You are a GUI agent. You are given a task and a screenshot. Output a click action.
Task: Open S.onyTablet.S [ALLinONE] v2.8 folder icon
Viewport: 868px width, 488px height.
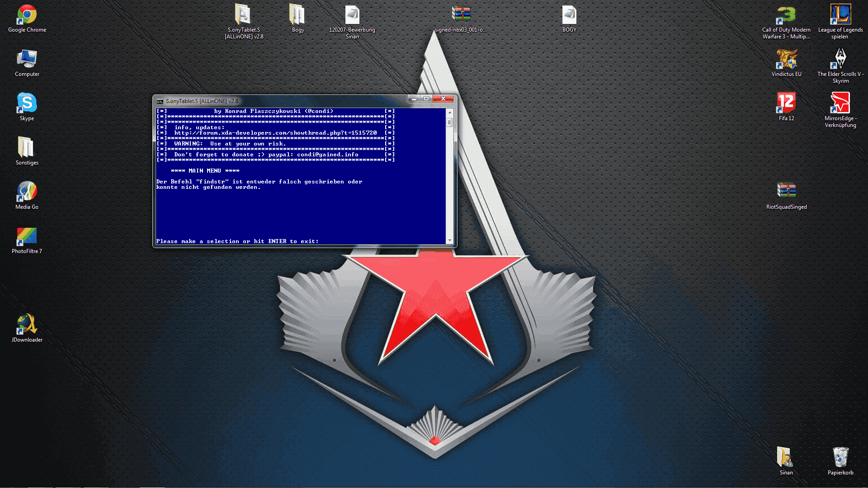(x=244, y=22)
